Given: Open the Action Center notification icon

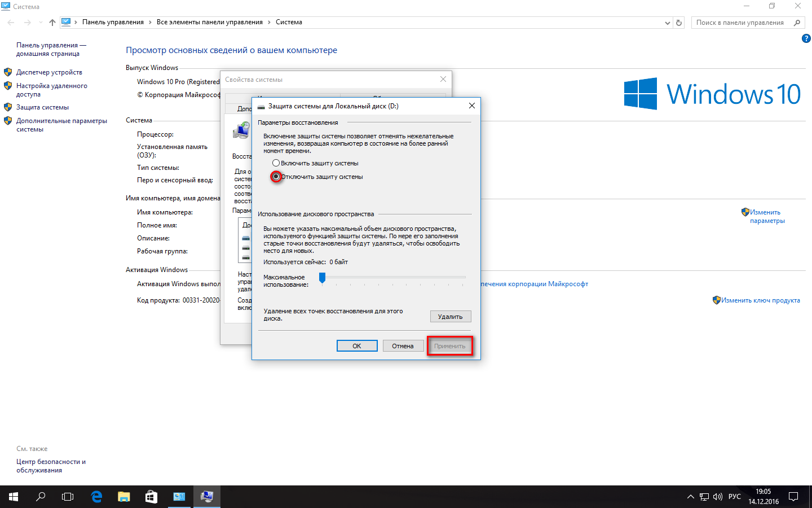Looking at the screenshot, I should [793, 497].
